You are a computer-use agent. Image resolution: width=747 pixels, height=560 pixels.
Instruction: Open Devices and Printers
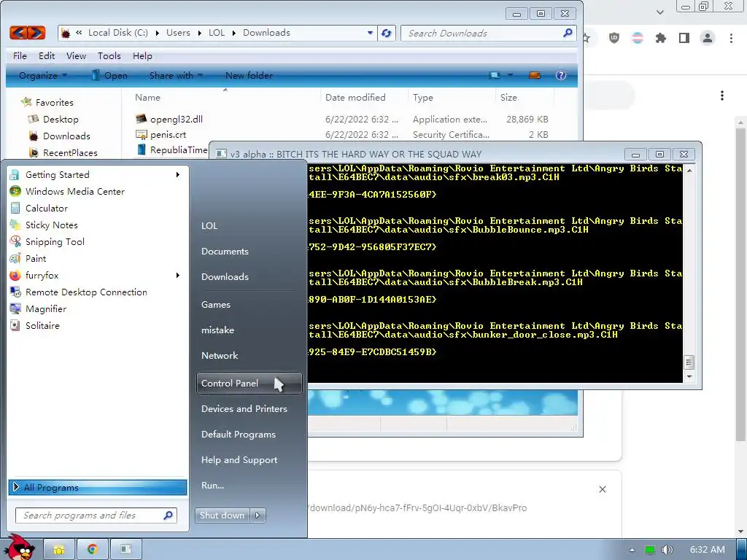coord(244,408)
